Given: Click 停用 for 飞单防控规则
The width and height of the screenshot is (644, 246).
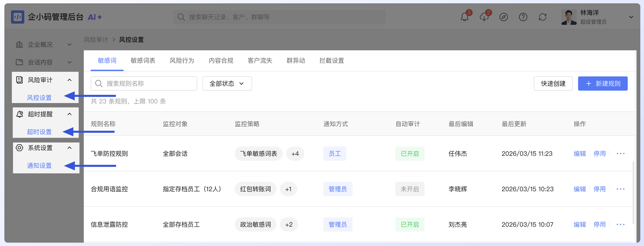Looking at the screenshot, I should click(x=600, y=153).
